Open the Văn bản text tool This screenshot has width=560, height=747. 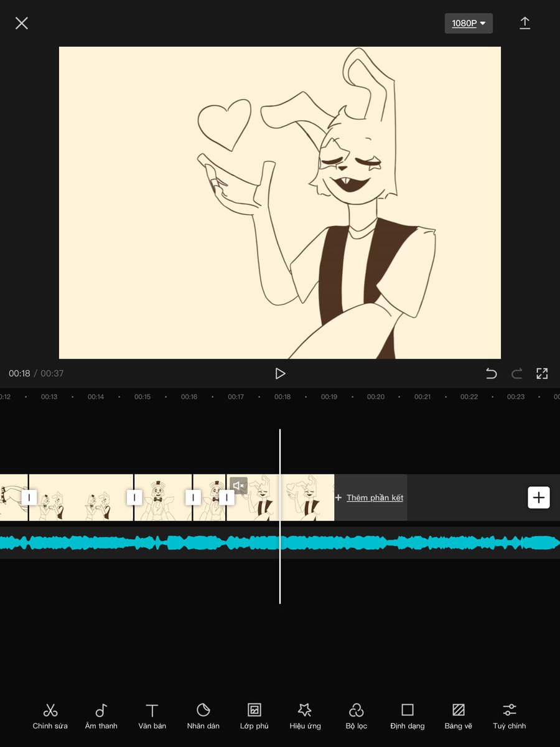pos(152,716)
